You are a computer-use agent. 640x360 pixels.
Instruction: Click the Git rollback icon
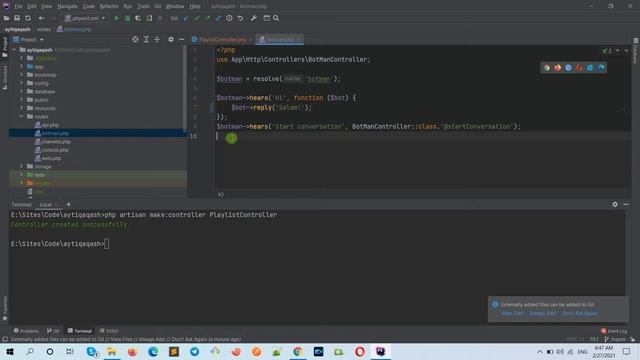tap(240, 18)
